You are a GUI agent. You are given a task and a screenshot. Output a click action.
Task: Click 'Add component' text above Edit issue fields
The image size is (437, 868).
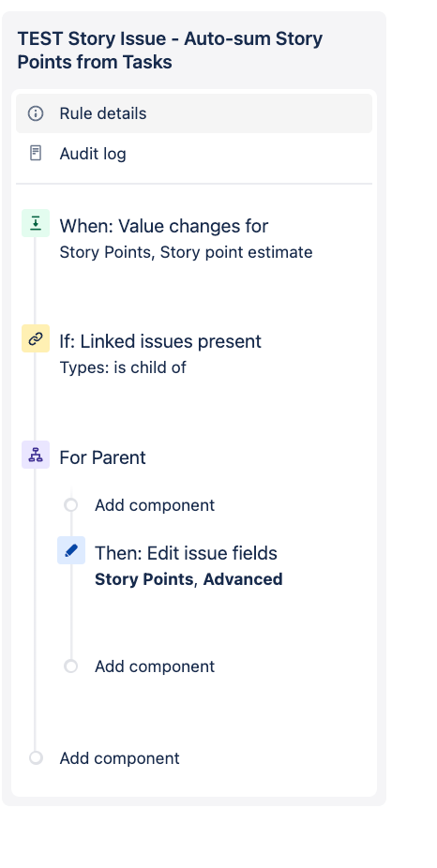tap(155, 505)
